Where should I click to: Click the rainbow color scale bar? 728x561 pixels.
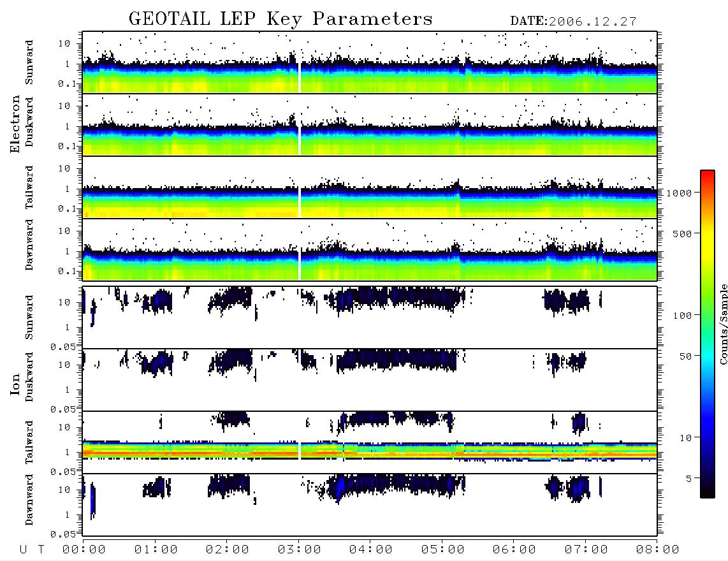708,334
